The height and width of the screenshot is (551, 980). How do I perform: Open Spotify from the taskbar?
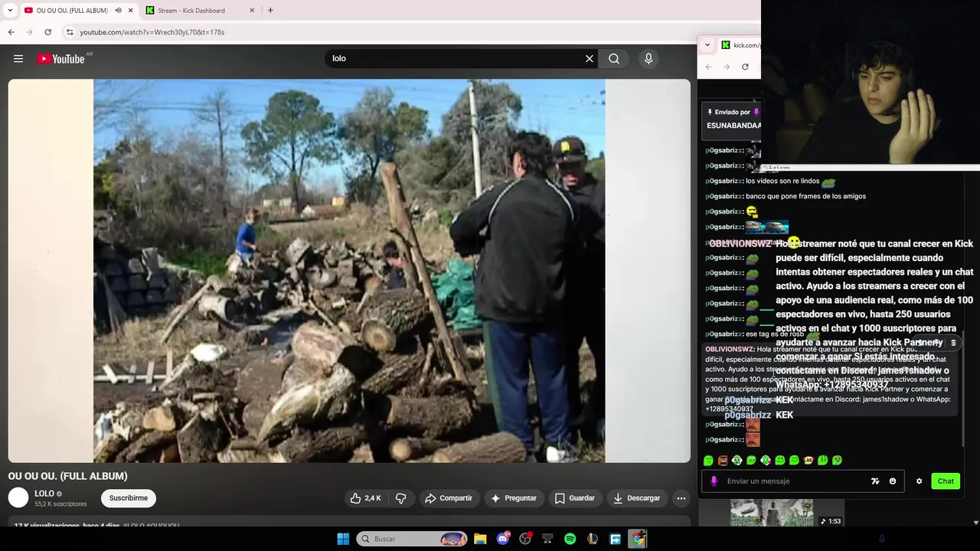coord(570,539)
